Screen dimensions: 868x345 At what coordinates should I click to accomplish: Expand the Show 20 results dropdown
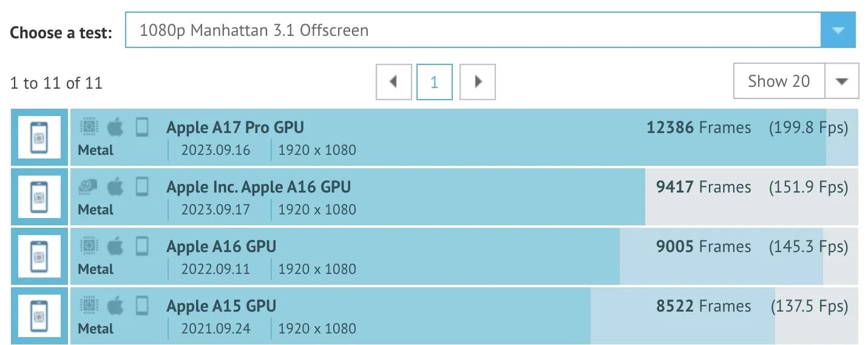click(841, 81)
